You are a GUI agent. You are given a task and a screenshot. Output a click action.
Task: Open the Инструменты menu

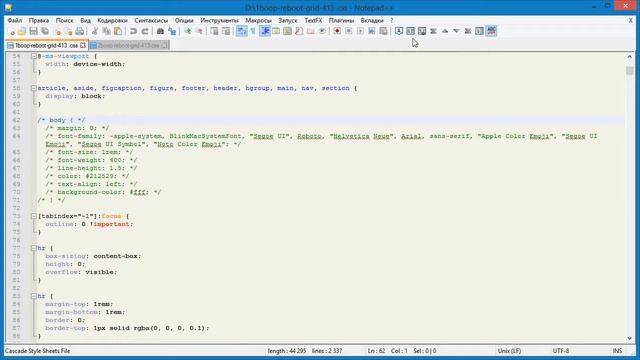(x=219, y=20)
